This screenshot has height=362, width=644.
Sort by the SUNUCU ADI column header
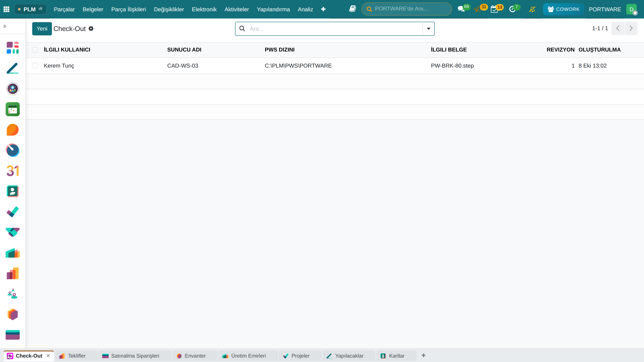click(x=184, y=50)
